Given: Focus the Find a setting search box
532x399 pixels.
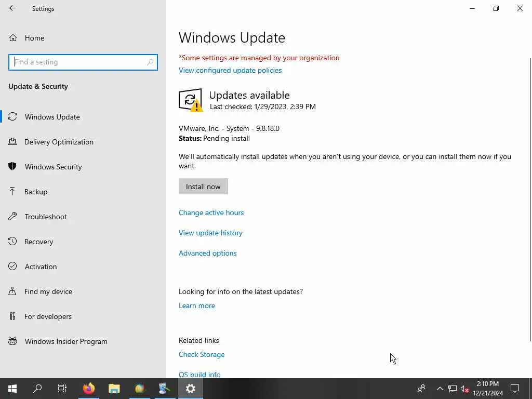Looking at the screenshot, I should click(x=83, y=62).
